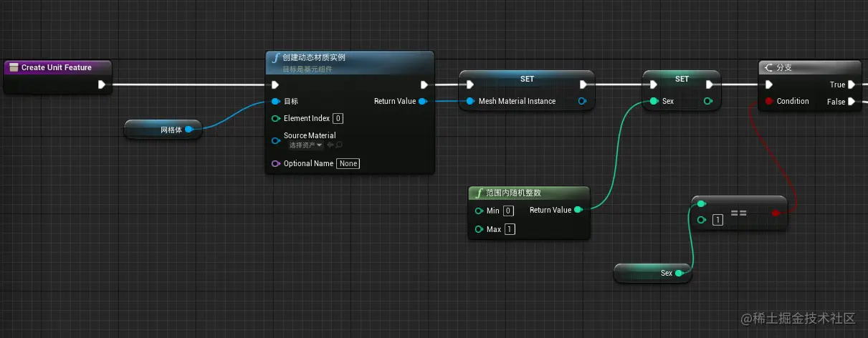This screenshot has height=338, width=868.
Task: Click the Element Index input pin
Action: 276,119
